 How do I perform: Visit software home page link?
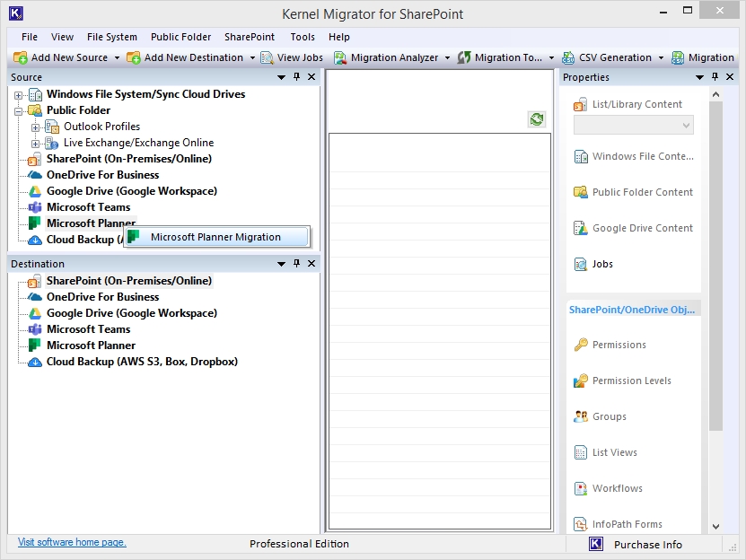72,542
